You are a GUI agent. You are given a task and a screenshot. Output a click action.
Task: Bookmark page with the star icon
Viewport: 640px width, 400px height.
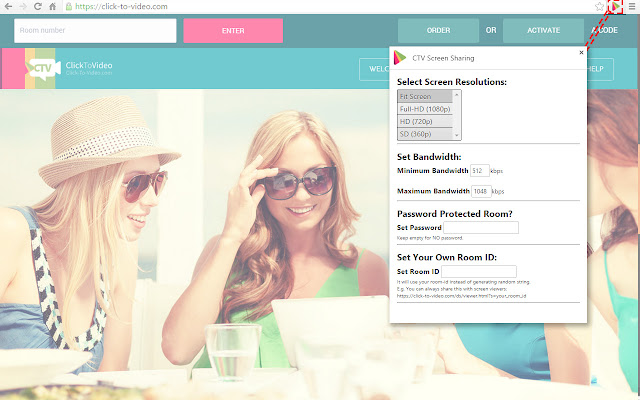[x=599, y=7]
